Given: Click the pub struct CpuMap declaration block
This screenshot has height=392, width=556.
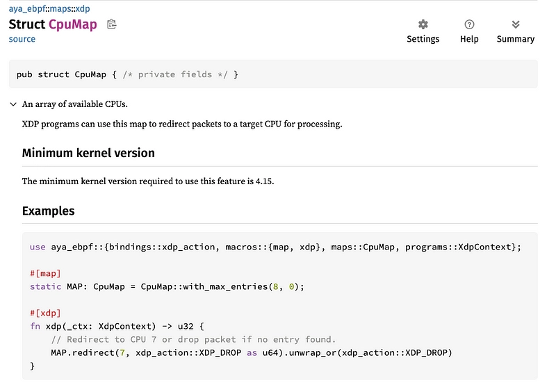Looking at the screenshot, I should pos(273,74).
